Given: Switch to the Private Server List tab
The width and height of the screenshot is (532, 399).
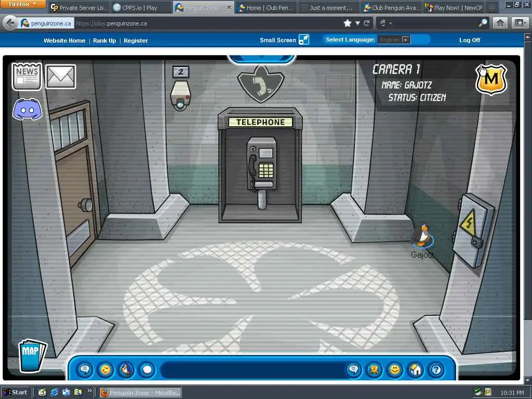Looking at the screenshot, I should point(79,7).
